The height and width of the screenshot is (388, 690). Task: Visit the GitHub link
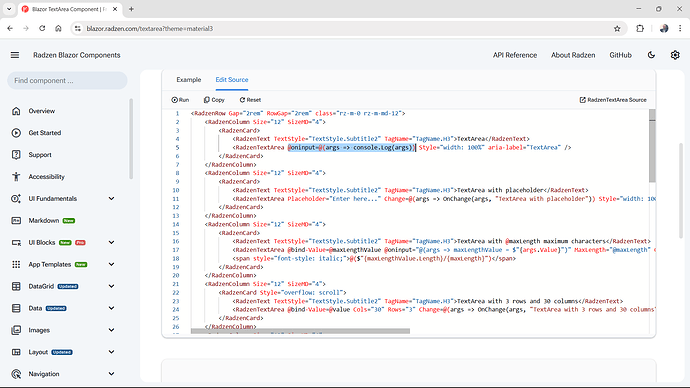[620, 55]
